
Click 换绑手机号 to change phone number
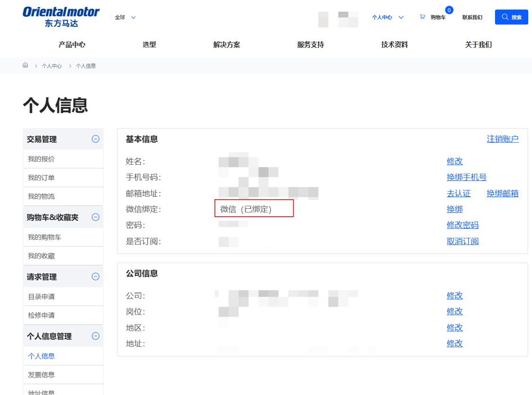[466, 177]
